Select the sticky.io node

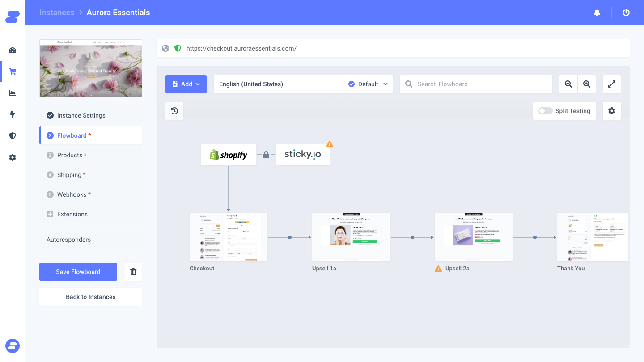303,155
